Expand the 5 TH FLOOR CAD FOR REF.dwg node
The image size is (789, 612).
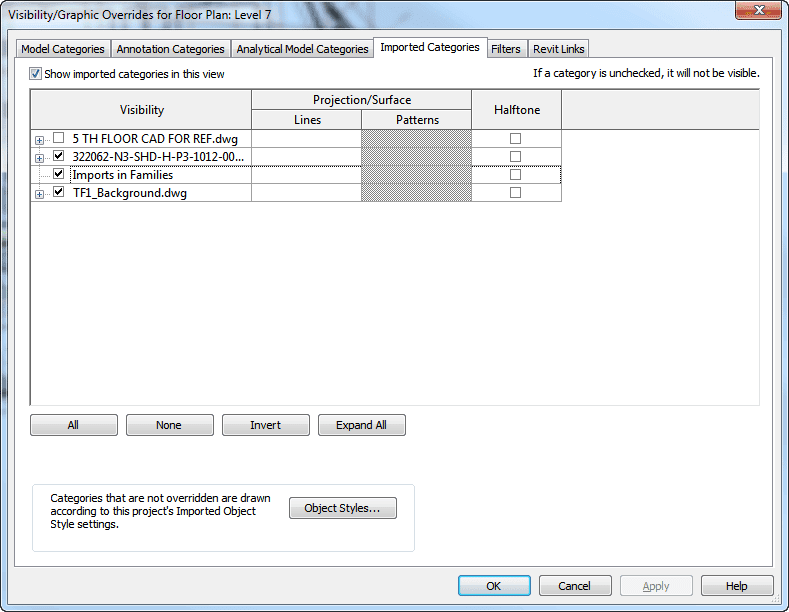click(x=40, y=139)
